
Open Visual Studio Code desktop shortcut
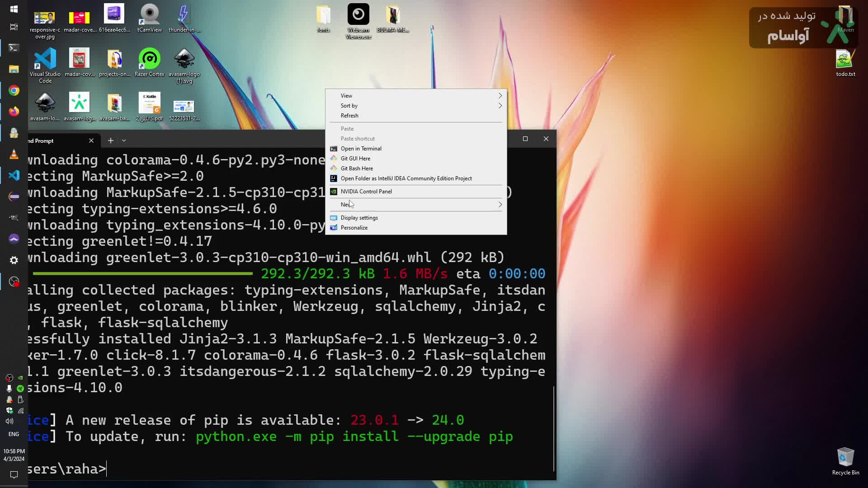45,60
